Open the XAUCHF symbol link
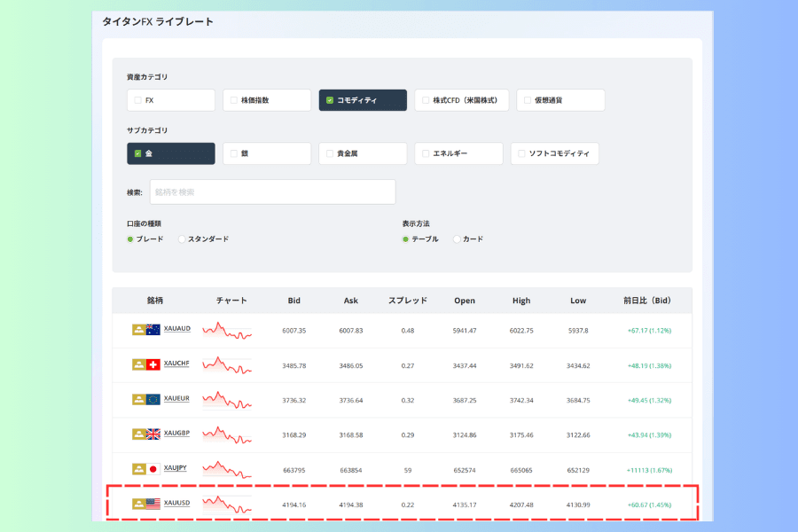Screen dimensions: 798x532 click(x=176, y=364)
